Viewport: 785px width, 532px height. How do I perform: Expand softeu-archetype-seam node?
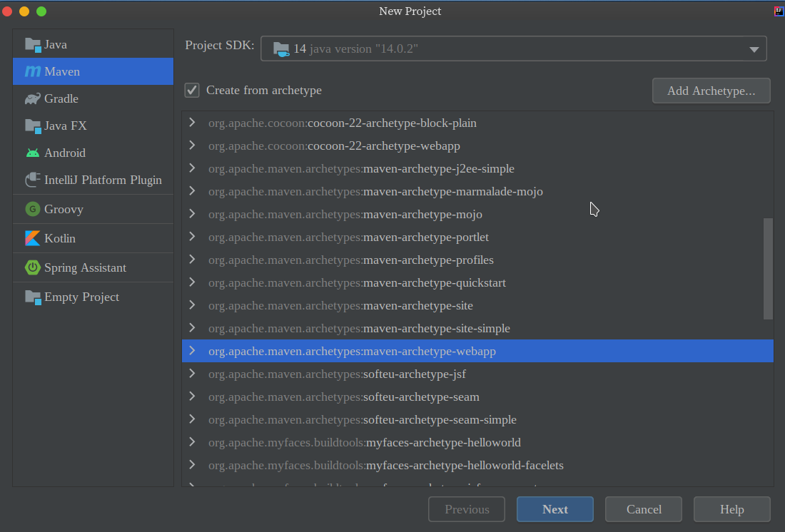tap(192, 397)
